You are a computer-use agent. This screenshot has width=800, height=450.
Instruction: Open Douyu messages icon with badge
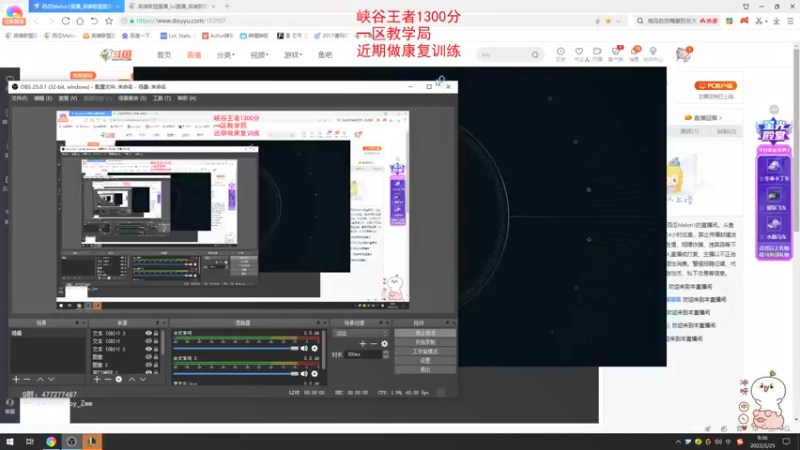tap(635, 54)
